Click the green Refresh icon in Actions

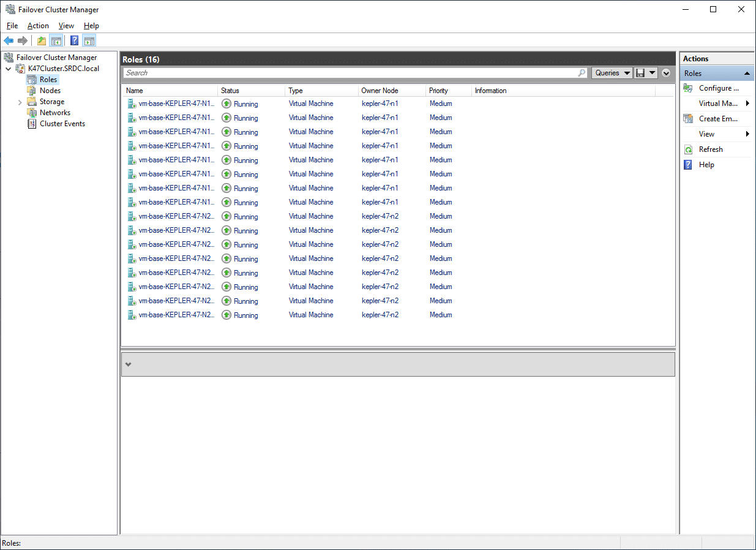[x=688, y=149]
